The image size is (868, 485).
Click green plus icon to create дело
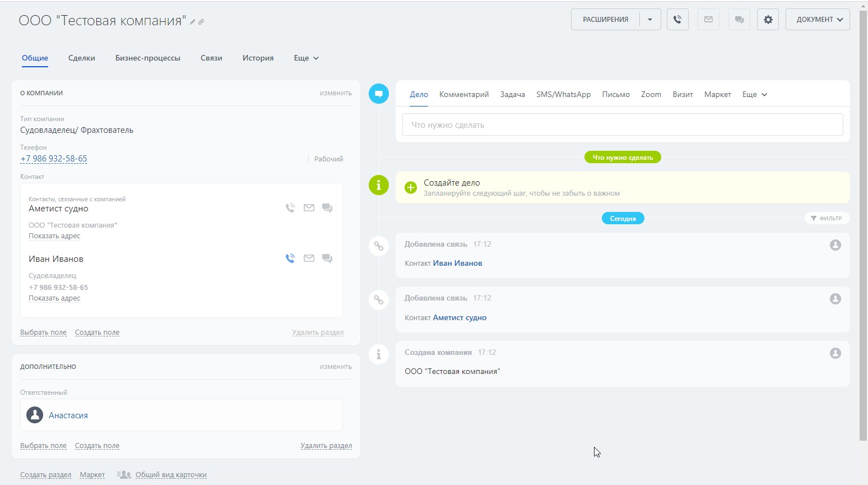(411, 188)
